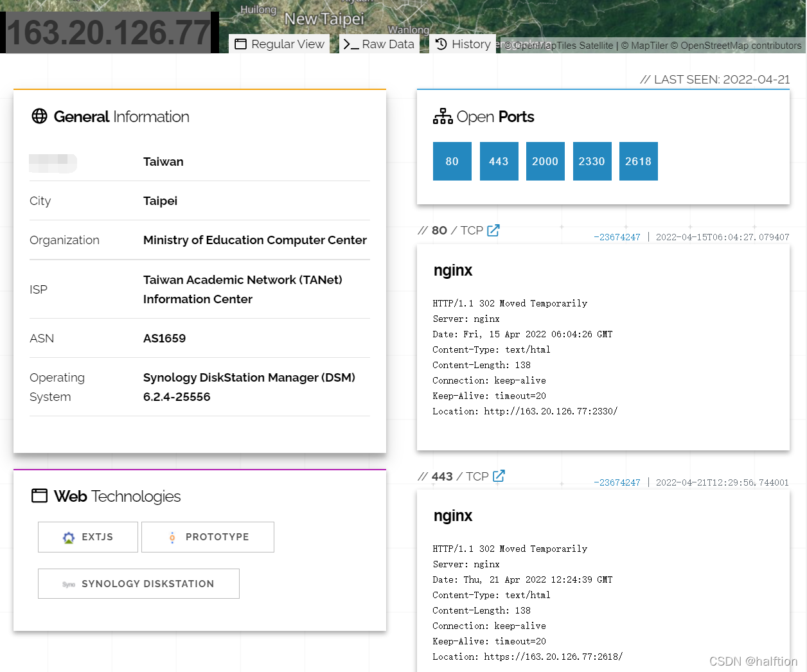The image size is (807, 672).
Task: Click Date: Thu, 21 Apr 2022 header line
Action: click(522, 579)
